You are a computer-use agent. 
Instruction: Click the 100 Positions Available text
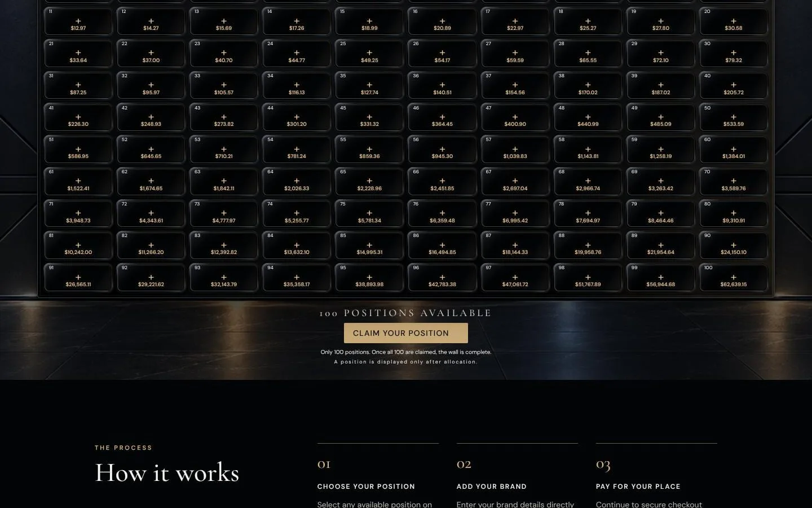(x=405, y=313)
